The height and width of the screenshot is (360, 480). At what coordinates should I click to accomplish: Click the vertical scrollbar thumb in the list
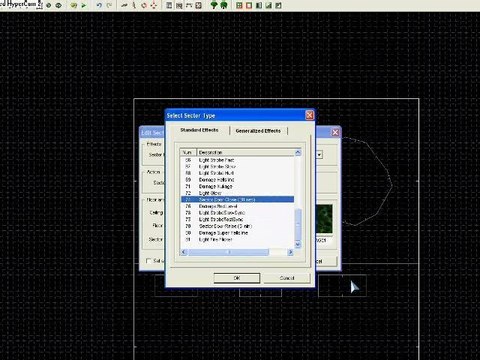coord(298,225)
